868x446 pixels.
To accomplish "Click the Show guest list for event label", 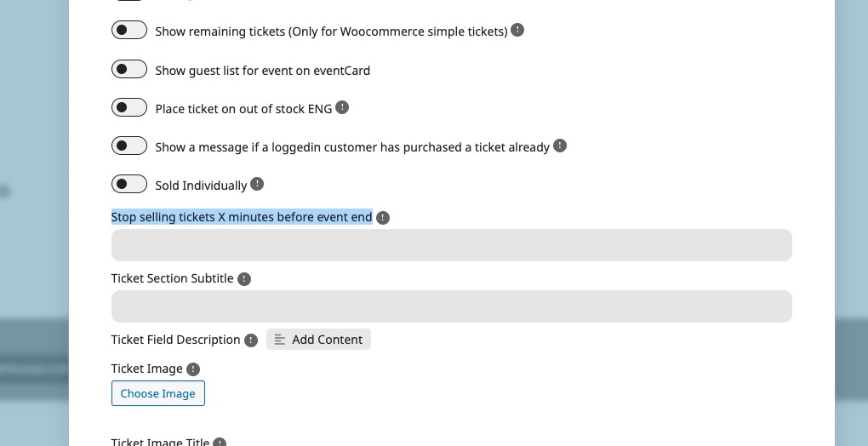I will pos(262,71).
